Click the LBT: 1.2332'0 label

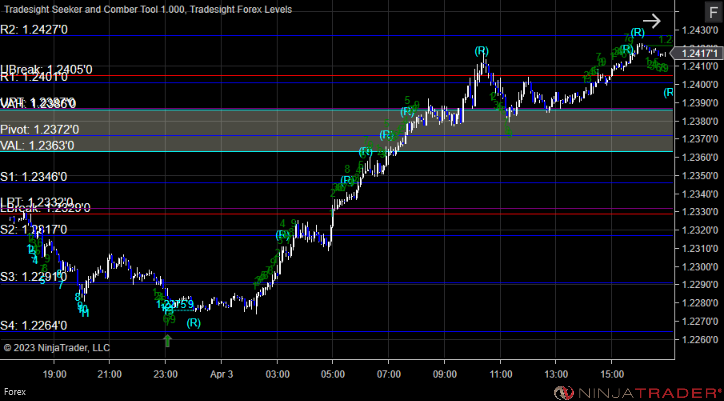click(x=37, y=201)
